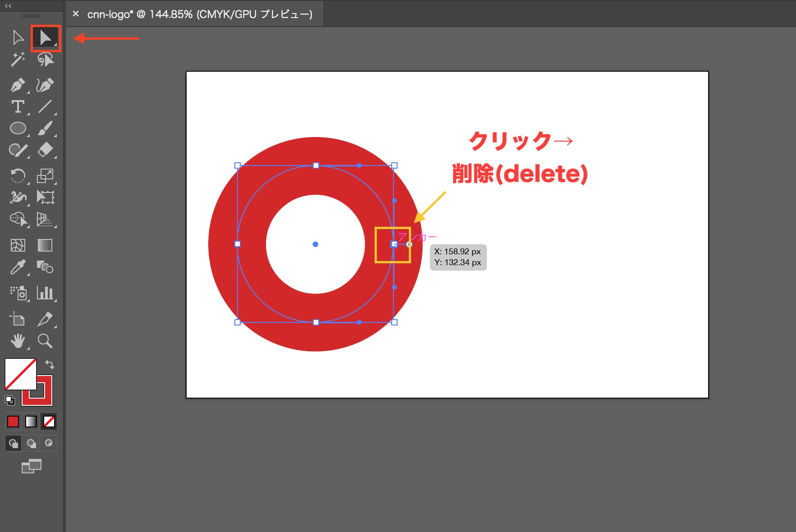Select the Shaper tool

pyautogui.click(x=18, y=150)
